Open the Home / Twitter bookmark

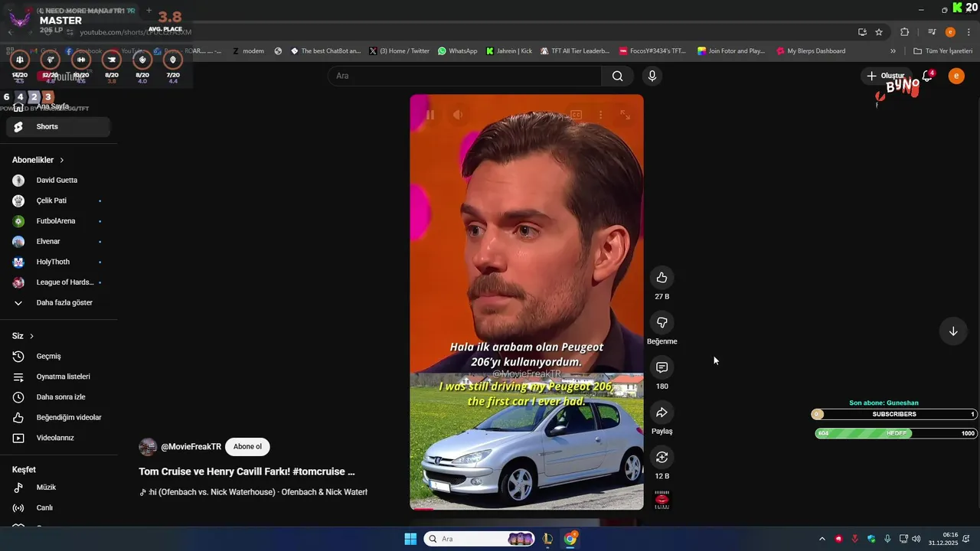(400, 51)
